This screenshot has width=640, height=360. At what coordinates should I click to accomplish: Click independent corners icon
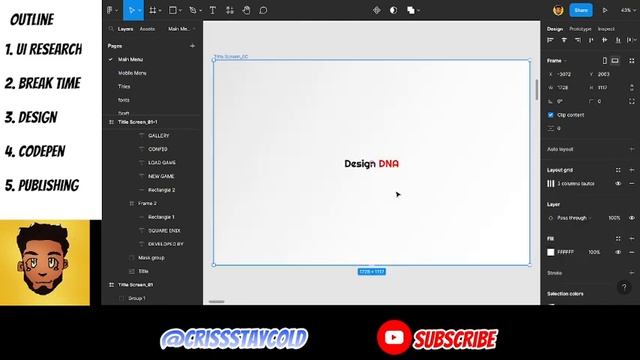[632, 101]
